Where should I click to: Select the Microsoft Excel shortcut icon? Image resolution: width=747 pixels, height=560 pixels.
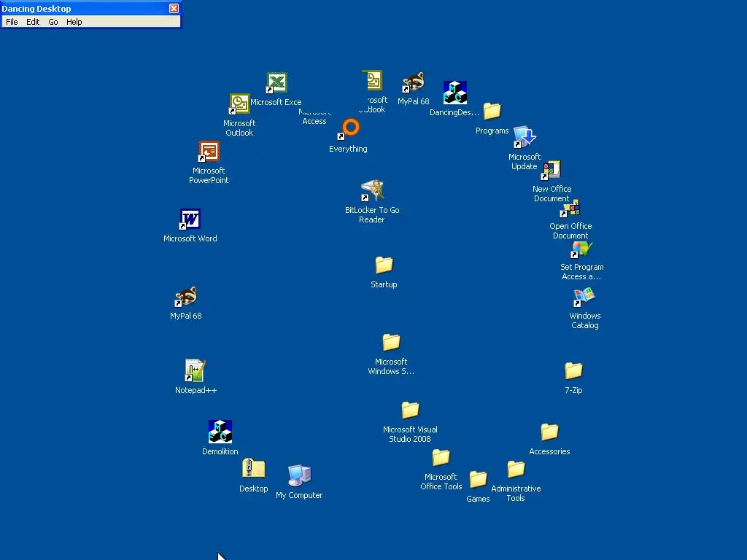click(x=276, y=83)
